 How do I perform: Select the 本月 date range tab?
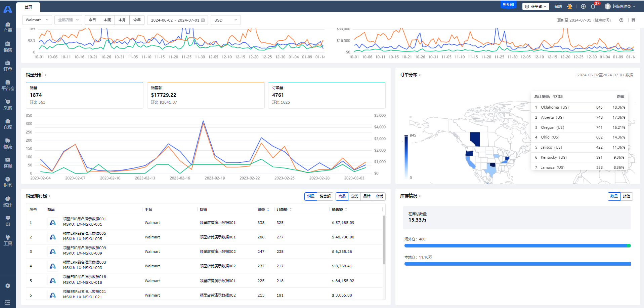tap(122, 20)
